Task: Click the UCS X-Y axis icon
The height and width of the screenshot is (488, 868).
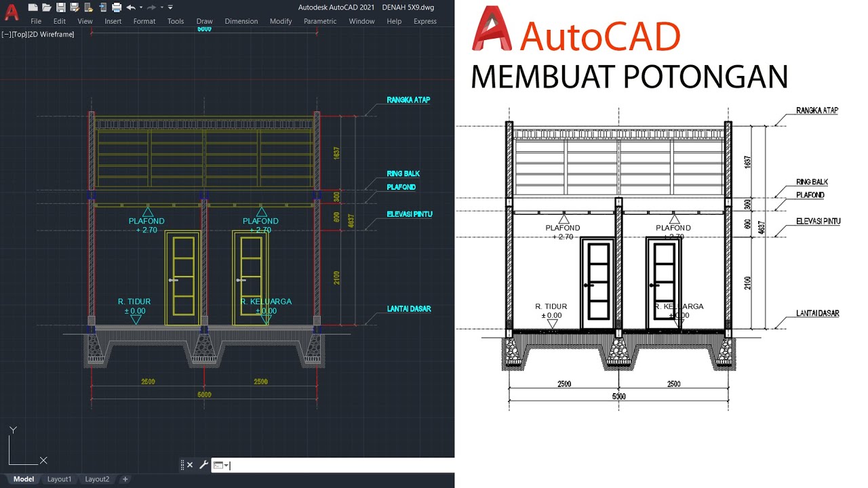Action: click(27, 445)
